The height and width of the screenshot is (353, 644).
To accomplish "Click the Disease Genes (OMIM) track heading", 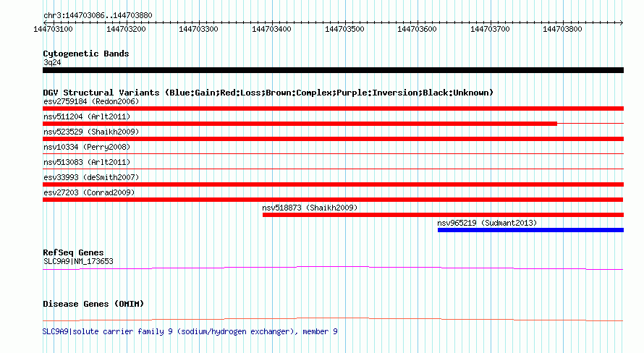I will click(x=93, y=304).
